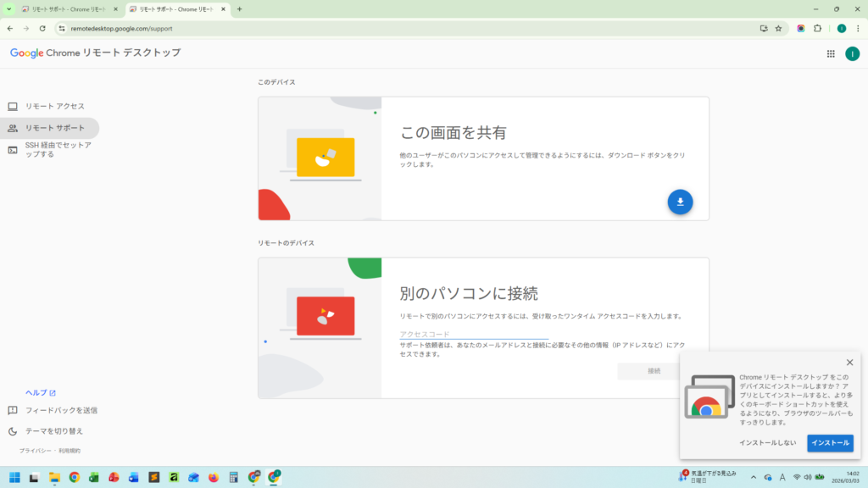Select リモート アクセス in the sidebar
Screen dimensions: 868x488
(x=54, y=106)
